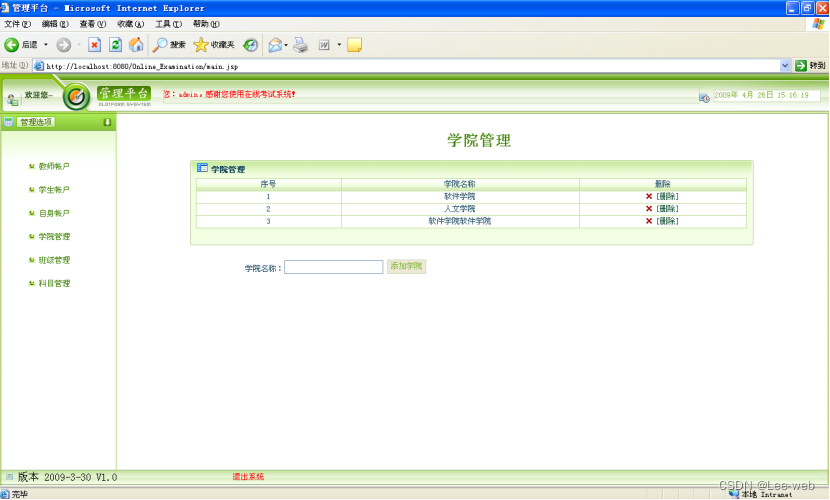
Task: Click the page icon in address bar
Action: 39,66
